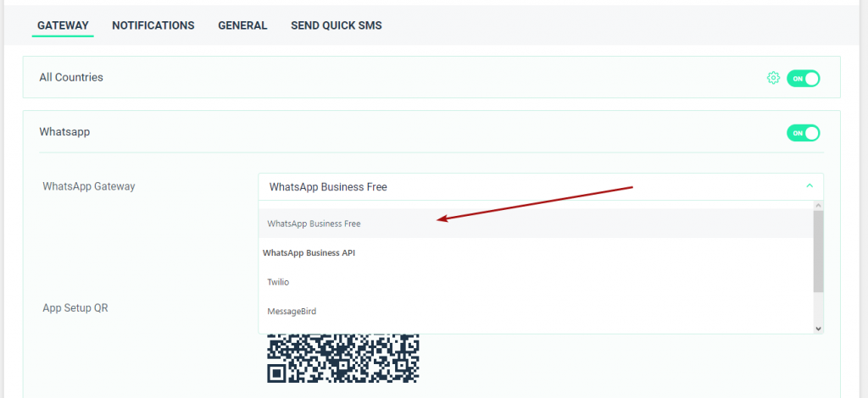The width and height of the screenshot is (868, 398).
Task: Open the Send Quick SMS tab
Action: click(x=337, y=25)
